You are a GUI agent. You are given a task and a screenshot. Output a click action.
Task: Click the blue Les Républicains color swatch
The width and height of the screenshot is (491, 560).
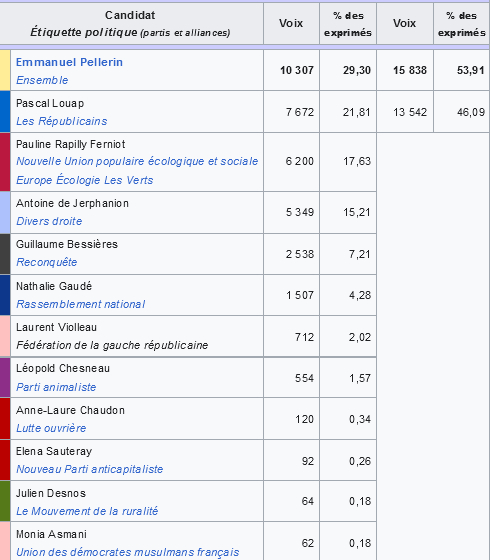coord(5,112)
